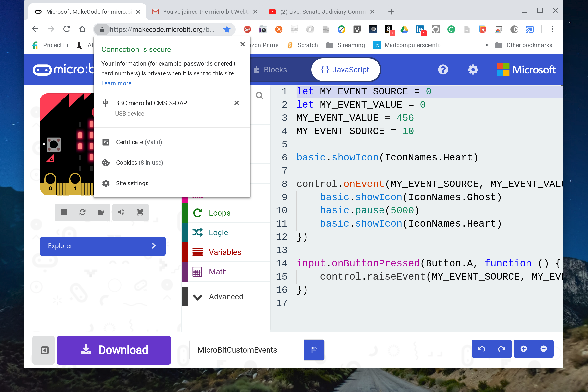Screen dimensions: 588x392
Task: Restart the simulator
Action: coord(82,212)
